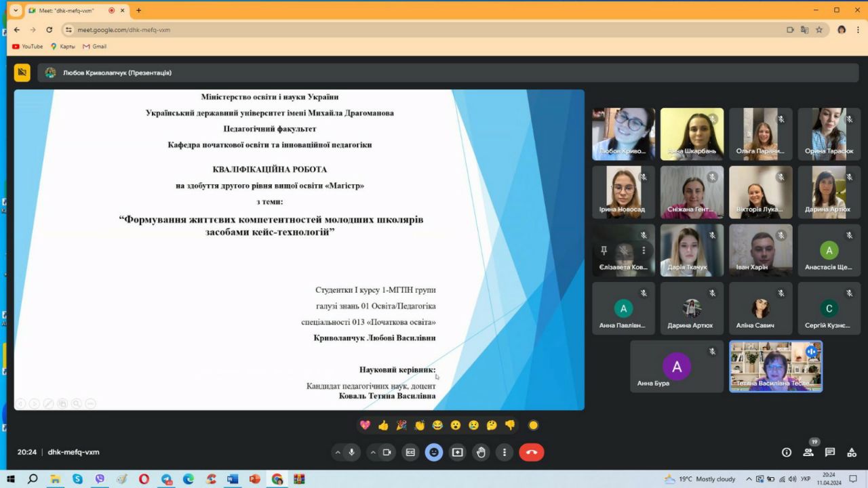
Task: Click the translate page icon in address bar
Action: click(804, 30)
